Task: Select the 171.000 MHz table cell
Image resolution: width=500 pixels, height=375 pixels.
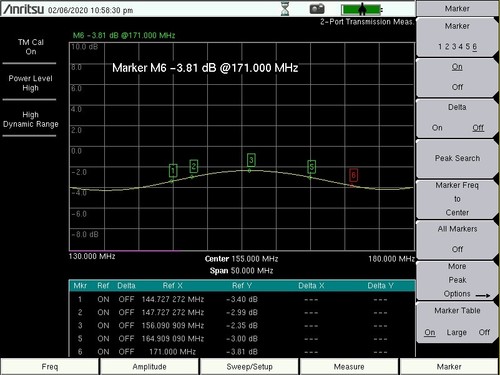Action: [x=173, y=352]
